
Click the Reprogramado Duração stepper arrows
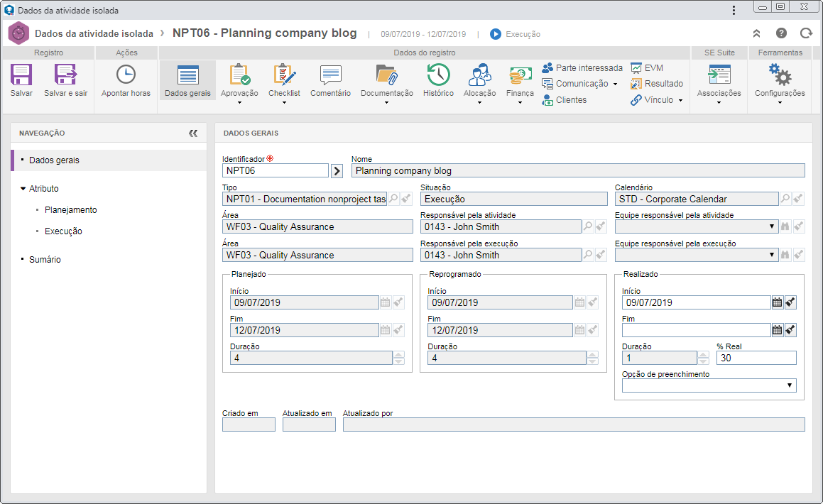(593, 358)
